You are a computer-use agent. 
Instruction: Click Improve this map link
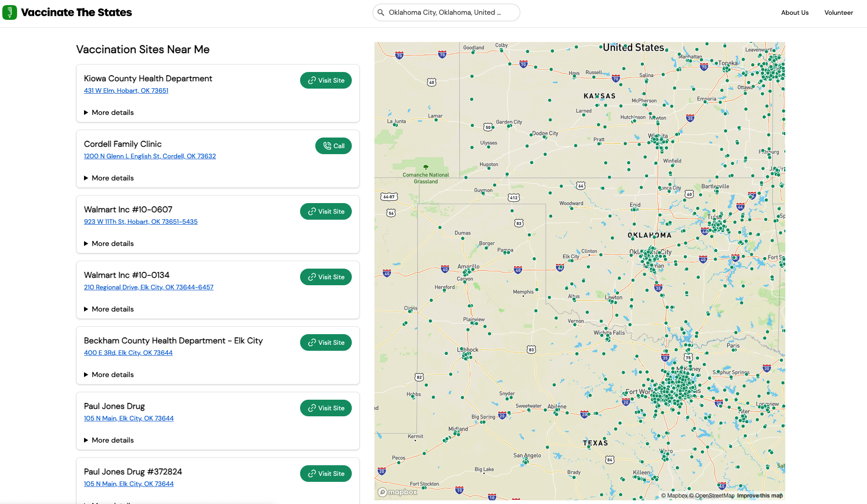click(760, 496)
